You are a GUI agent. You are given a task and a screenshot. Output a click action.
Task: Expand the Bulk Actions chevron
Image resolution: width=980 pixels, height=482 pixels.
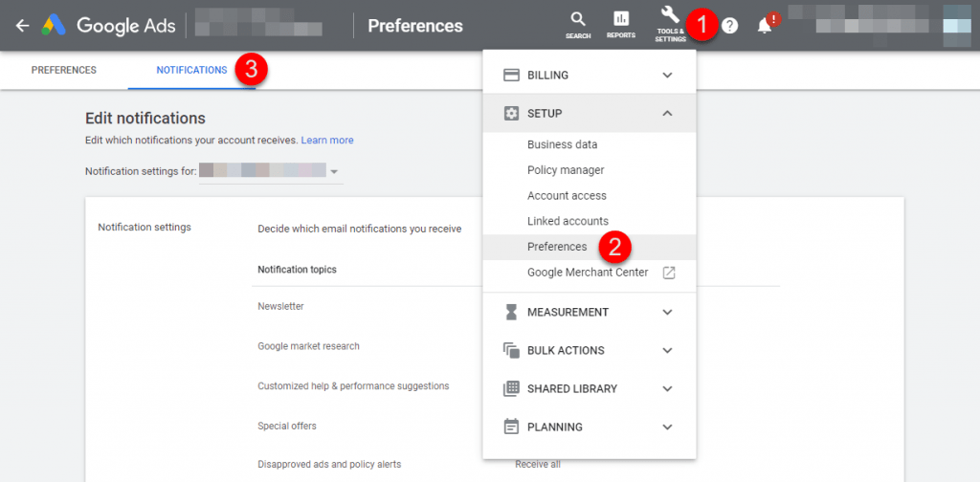[667, 350]
